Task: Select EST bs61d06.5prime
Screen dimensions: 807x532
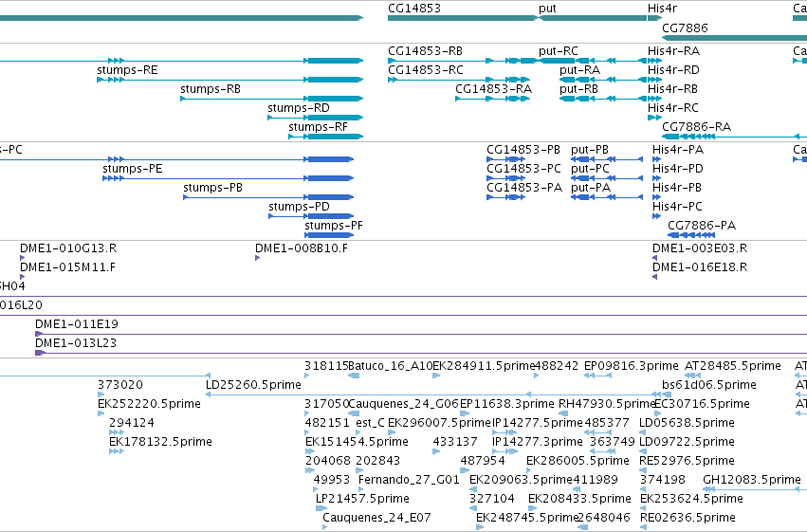Action: [x=666, y=395]
